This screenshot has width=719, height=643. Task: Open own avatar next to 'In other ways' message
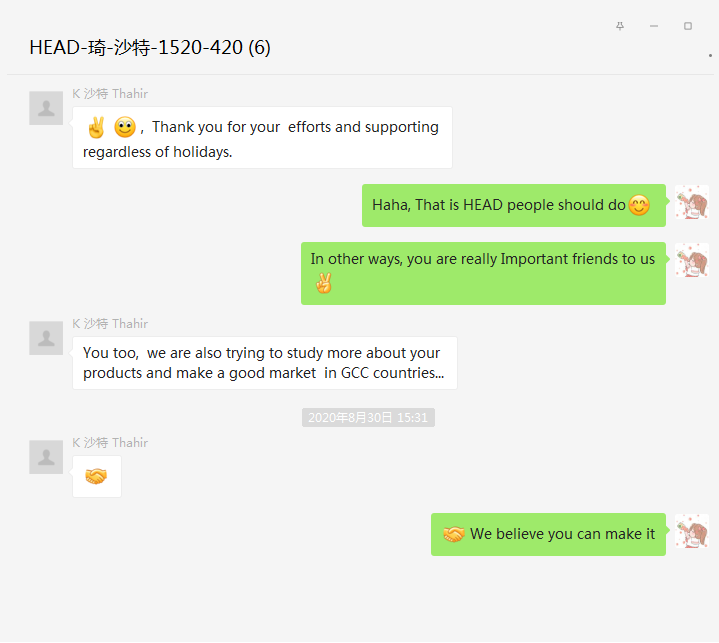691,260
